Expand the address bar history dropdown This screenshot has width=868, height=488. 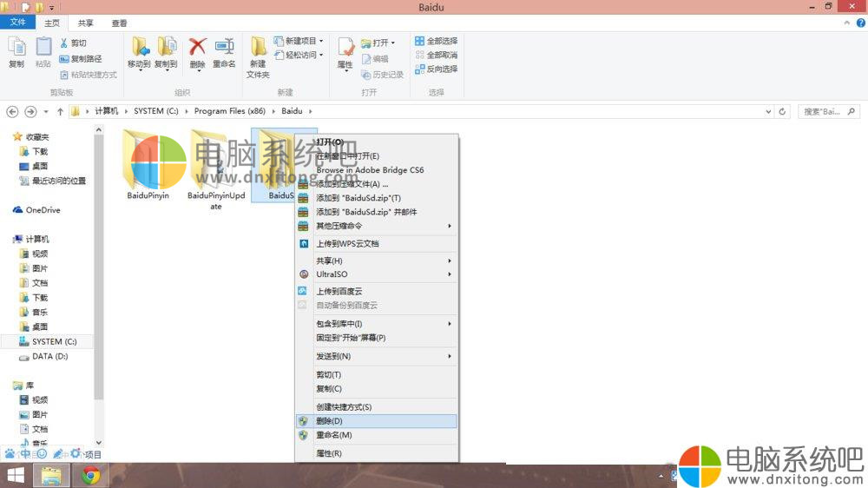[x=768, y=111]
